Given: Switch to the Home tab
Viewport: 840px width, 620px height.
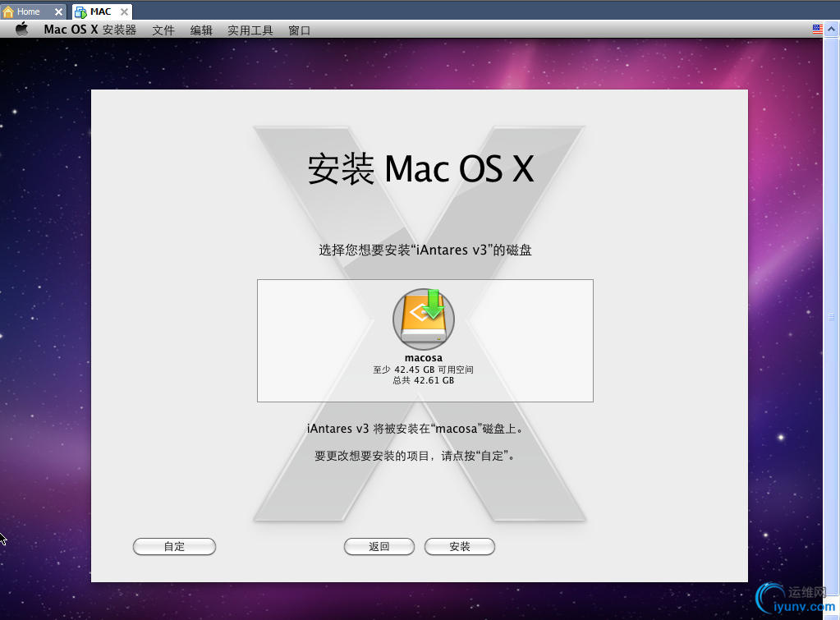Looking at the screenshot, I should (x=33, y=11).
